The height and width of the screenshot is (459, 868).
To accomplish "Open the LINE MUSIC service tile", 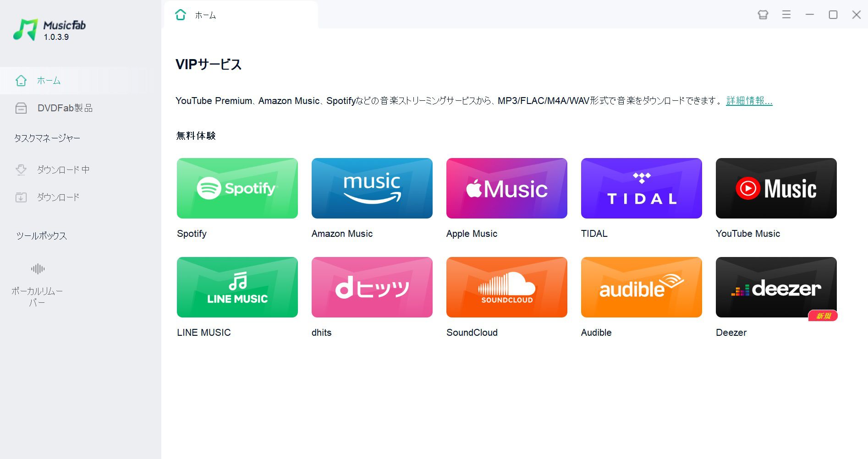I will coord(237,287).
